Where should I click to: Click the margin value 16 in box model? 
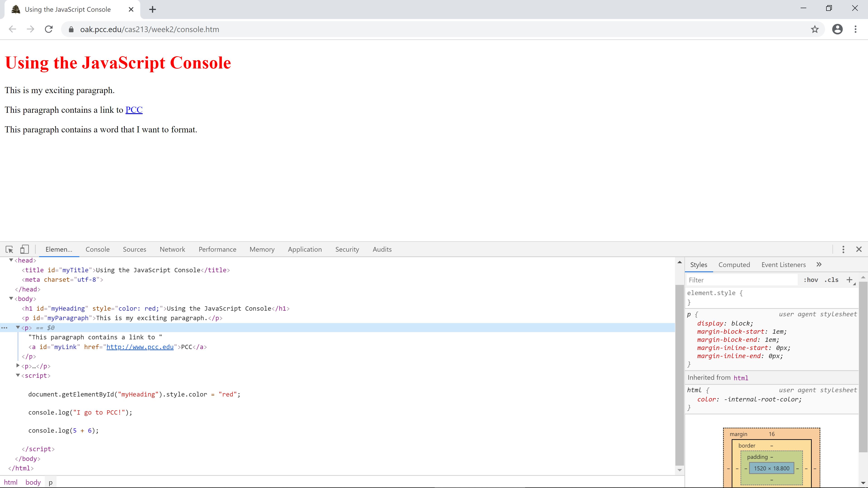click(771, 434)
